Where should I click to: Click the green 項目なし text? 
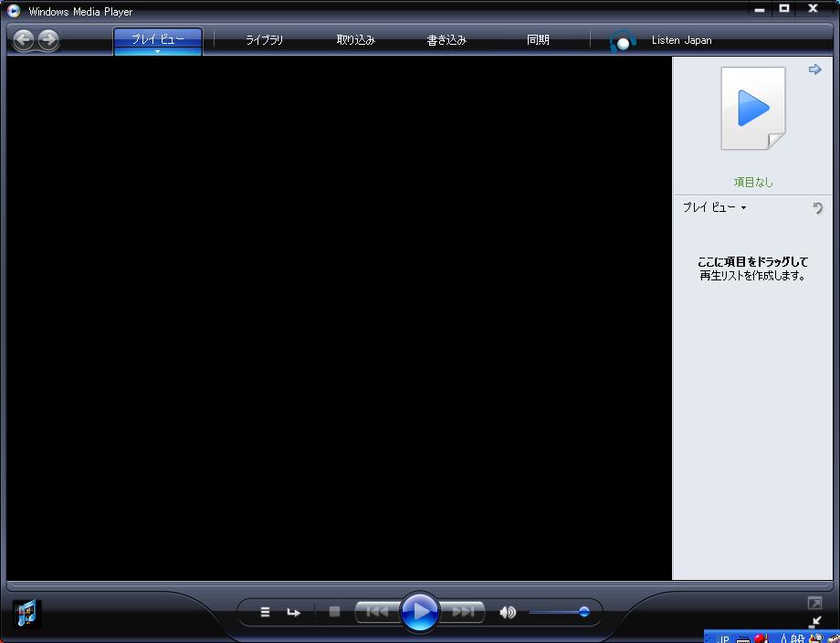[x=753, y=182]
